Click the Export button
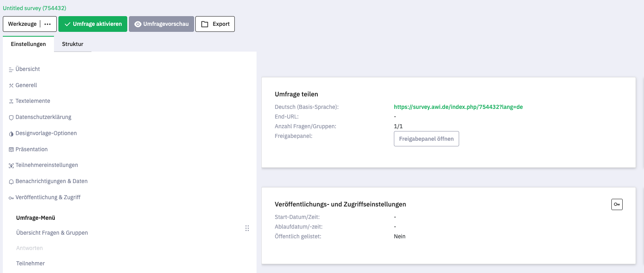The width and height of the screenshot is (644, 273). coord(215,24)
